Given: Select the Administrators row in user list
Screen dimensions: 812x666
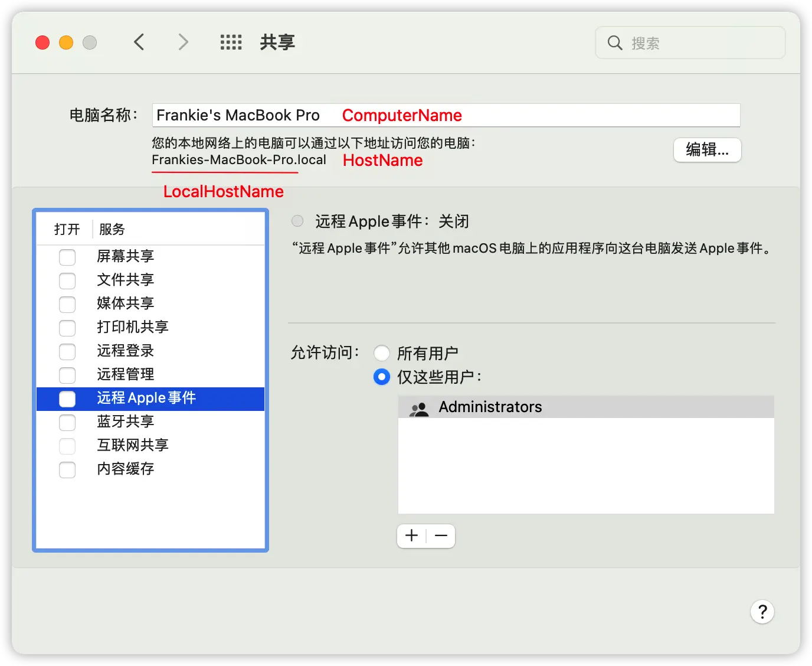Looking at the screenshot, I should click(586, 407).
